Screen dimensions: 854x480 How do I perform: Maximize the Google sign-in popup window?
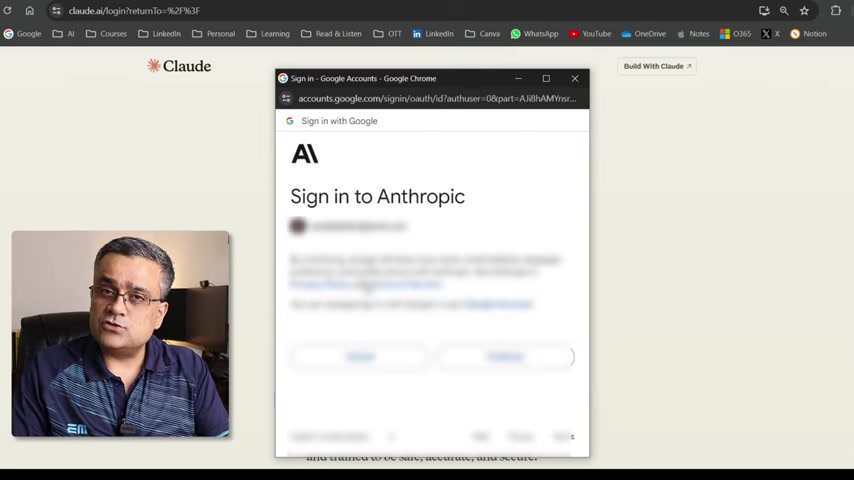(x=546, y=78)
